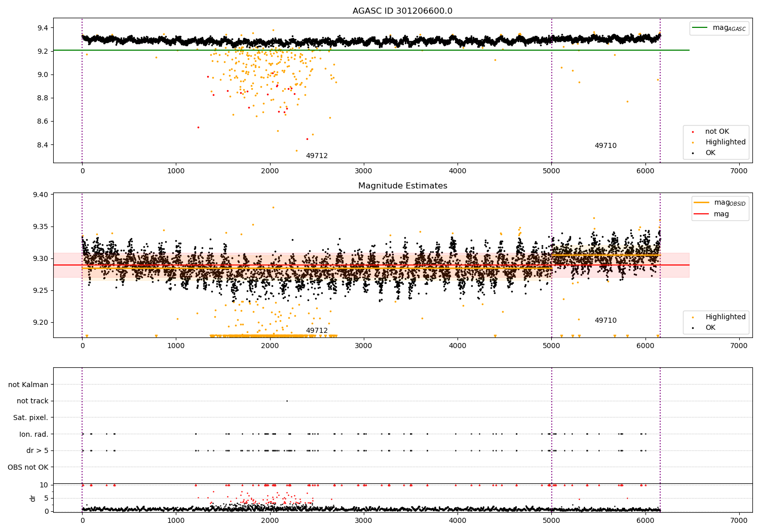The image size is (760, 532).
Task: Click y-axis tick '9.4' in top plot
Action: coord(43,28)
